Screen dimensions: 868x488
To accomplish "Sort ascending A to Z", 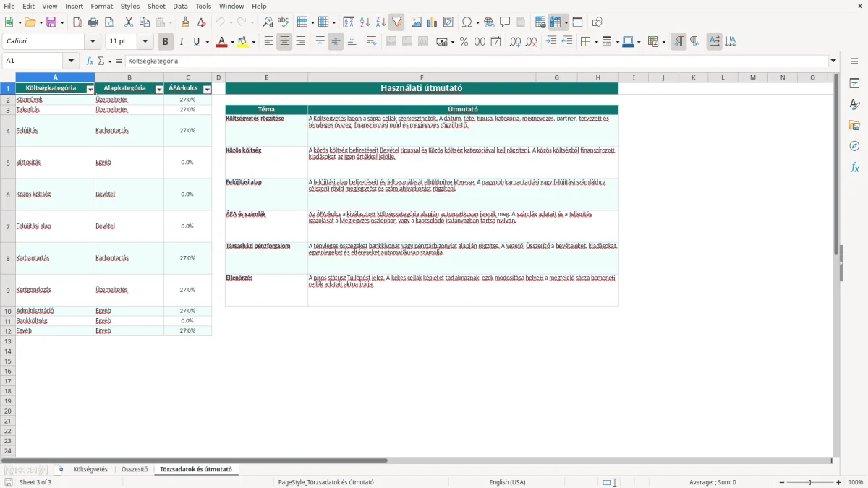I will point(365,22).
